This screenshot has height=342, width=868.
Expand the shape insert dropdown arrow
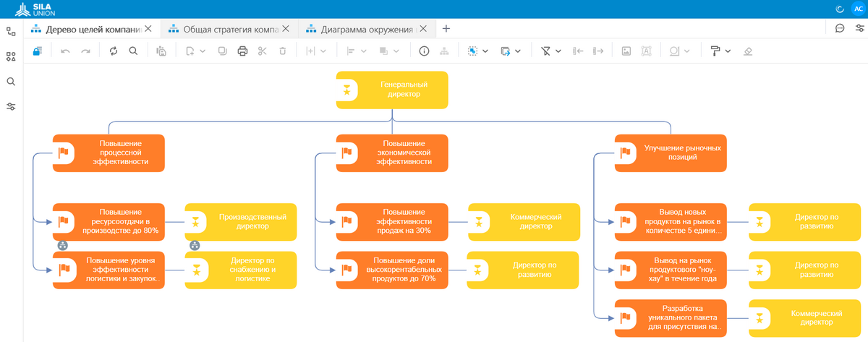coord(687,51)
